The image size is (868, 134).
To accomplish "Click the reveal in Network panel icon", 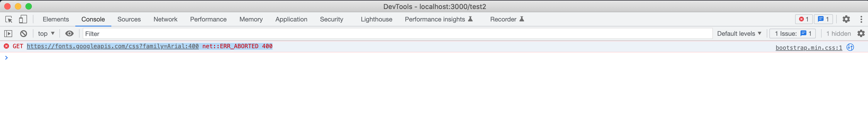I will 850,47.
